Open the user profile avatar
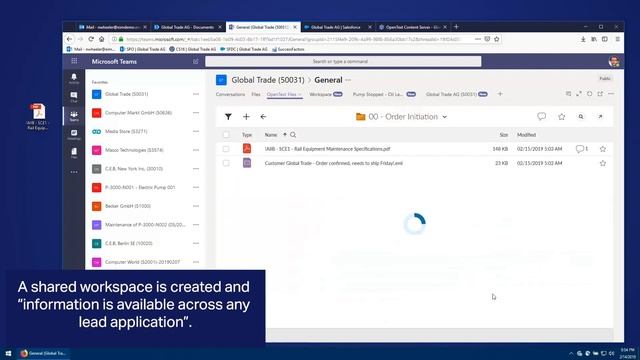Viewport: 640px width, 360px height. 614,62
